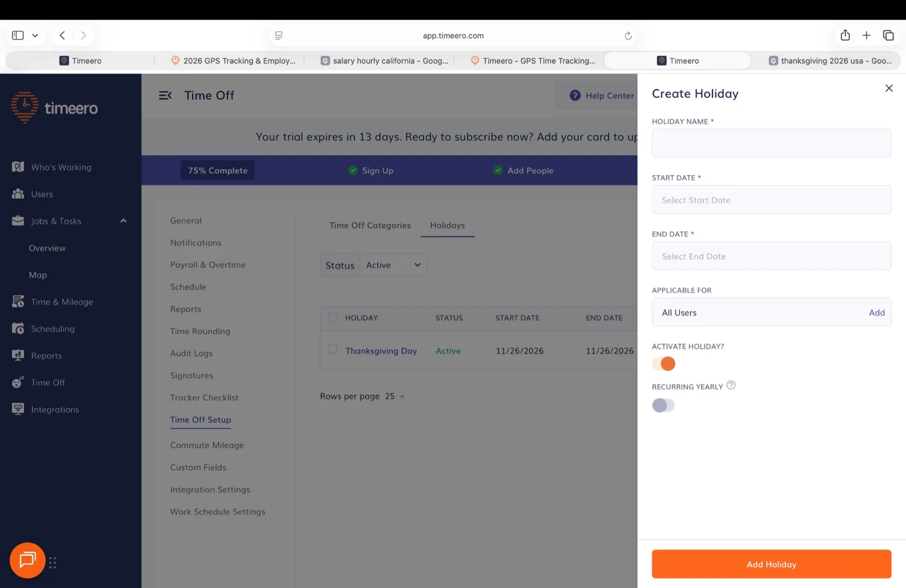
Task: Open the Work Schedule Settings link
Action: coord(217,512)
